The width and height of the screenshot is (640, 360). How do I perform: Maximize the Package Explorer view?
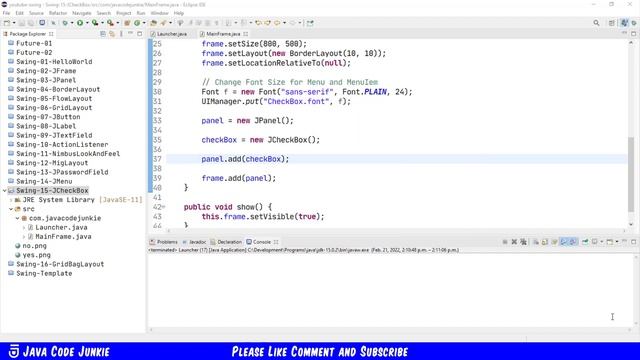click(139, 34)
